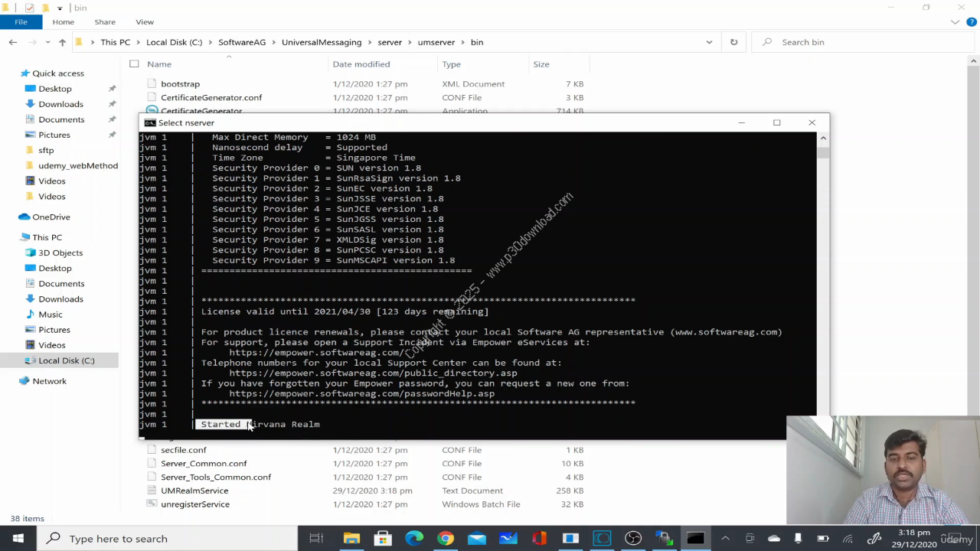Open the Home ribbon tab
Image resolution: width=980 pixels, height=551 pixels.
63,21
